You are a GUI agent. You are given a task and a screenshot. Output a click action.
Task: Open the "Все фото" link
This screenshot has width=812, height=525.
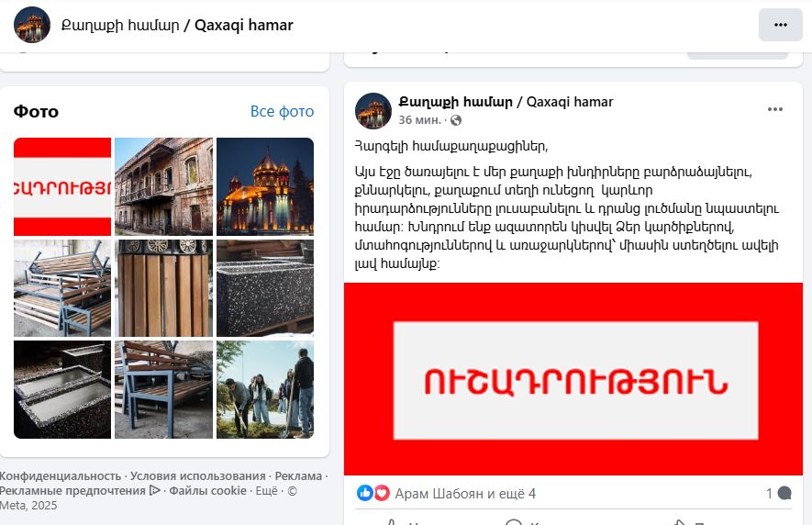(x=282, y=111)
